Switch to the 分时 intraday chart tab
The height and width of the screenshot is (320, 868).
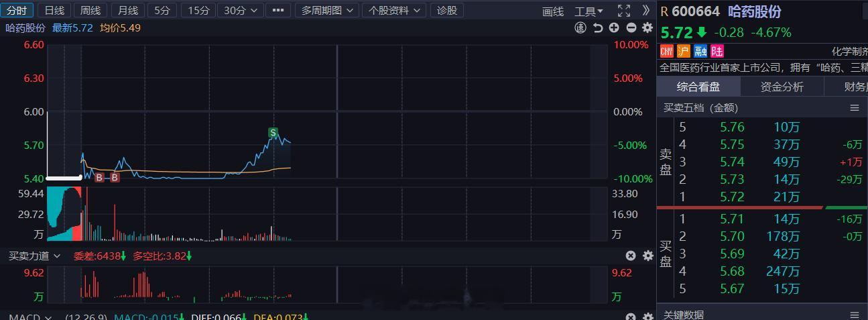pyautogui.click(x=17, y=10)
